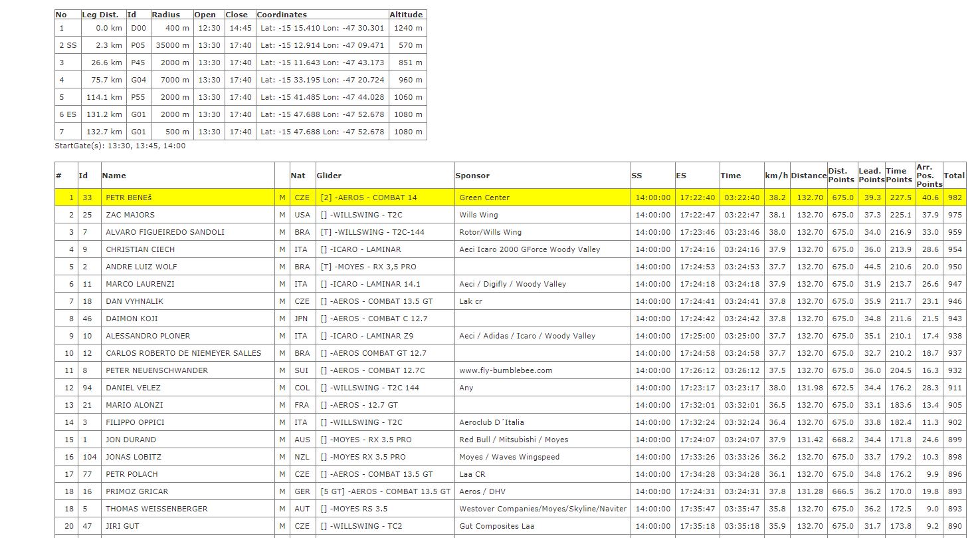Screen dimensions: 980x538
Task: Click Time value 03:26:12
Action: (741, 370)
